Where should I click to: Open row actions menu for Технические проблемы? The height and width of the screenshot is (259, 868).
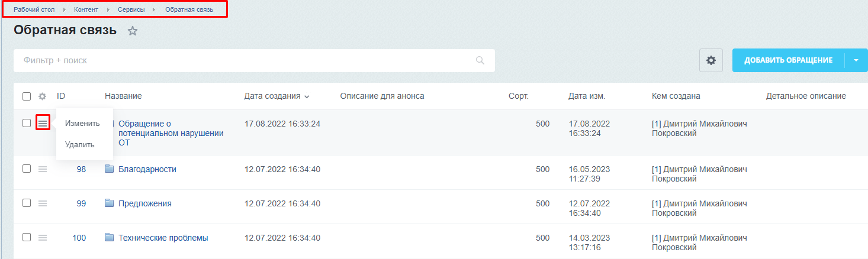(x=43, y=238)
